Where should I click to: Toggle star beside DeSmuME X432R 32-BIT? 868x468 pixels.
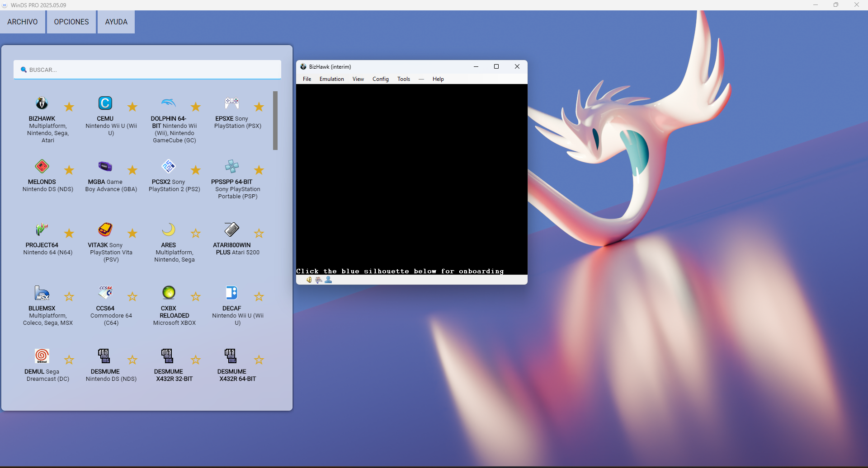coord(196,360)
